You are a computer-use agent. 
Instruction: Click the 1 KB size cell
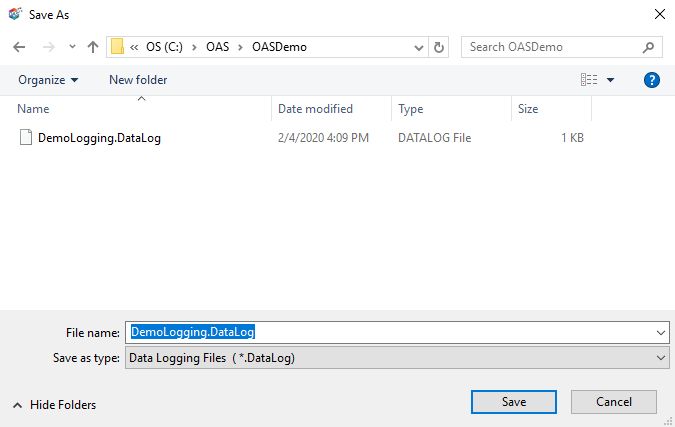572,138
